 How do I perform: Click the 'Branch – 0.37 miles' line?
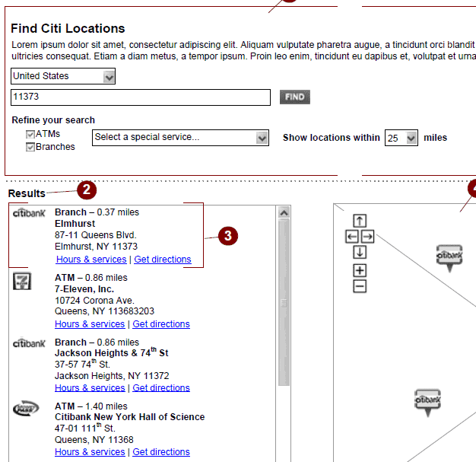(97, 212)
